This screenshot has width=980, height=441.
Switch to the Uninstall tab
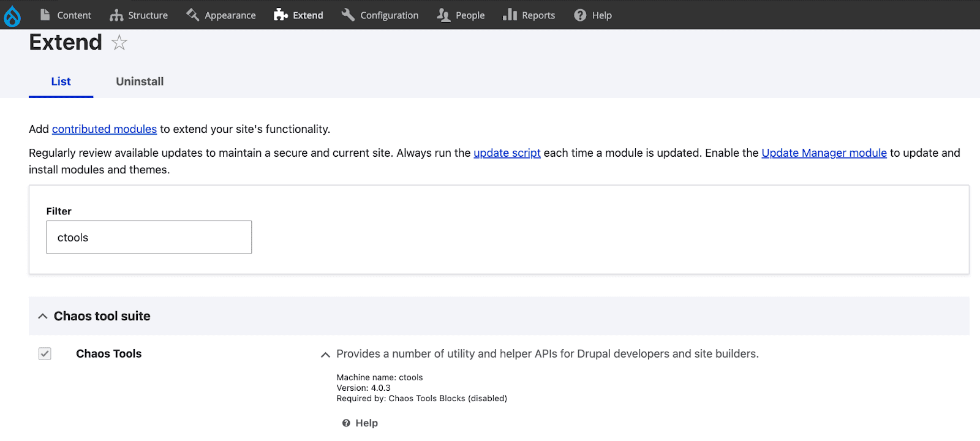point(140,81)
